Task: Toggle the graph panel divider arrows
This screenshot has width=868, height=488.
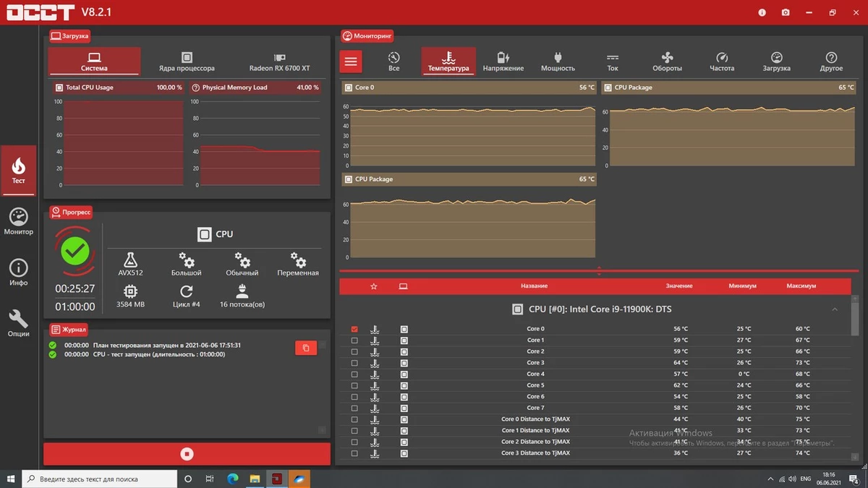Action: (x=599, y=271)
